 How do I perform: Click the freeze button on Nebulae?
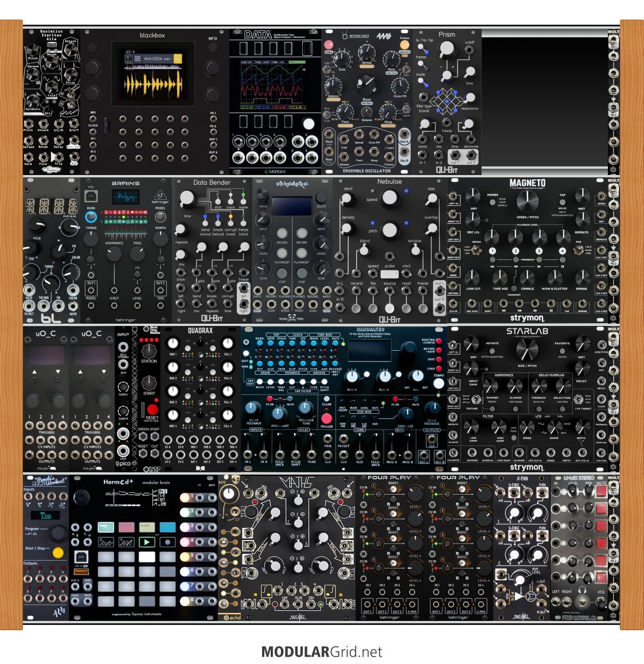click(423, 308)
